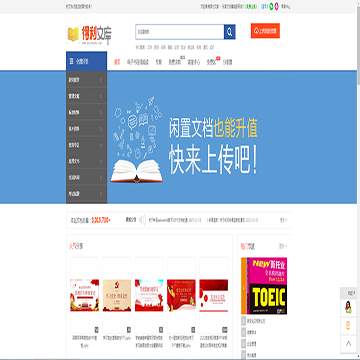Click the blue badge on the fourth navigation tab

[182, 57]
